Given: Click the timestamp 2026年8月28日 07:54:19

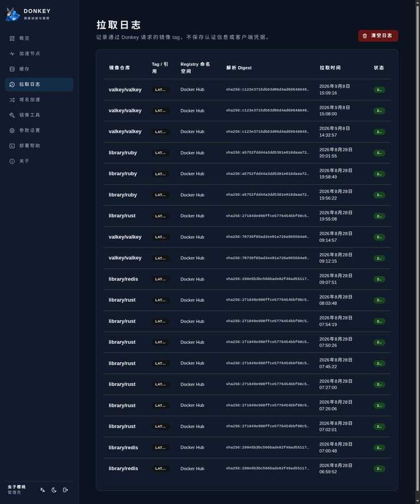Looking at the screenshot, I should click(335, 321).
